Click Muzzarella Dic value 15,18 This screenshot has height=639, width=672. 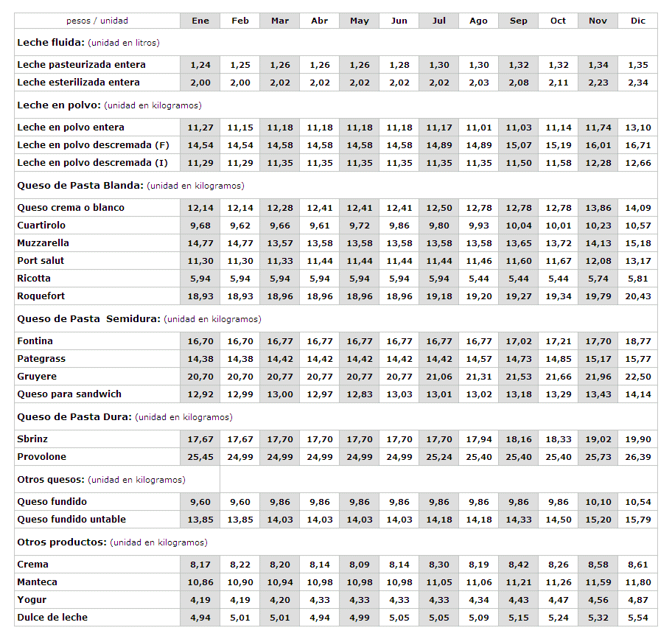[x=637, y=242]
